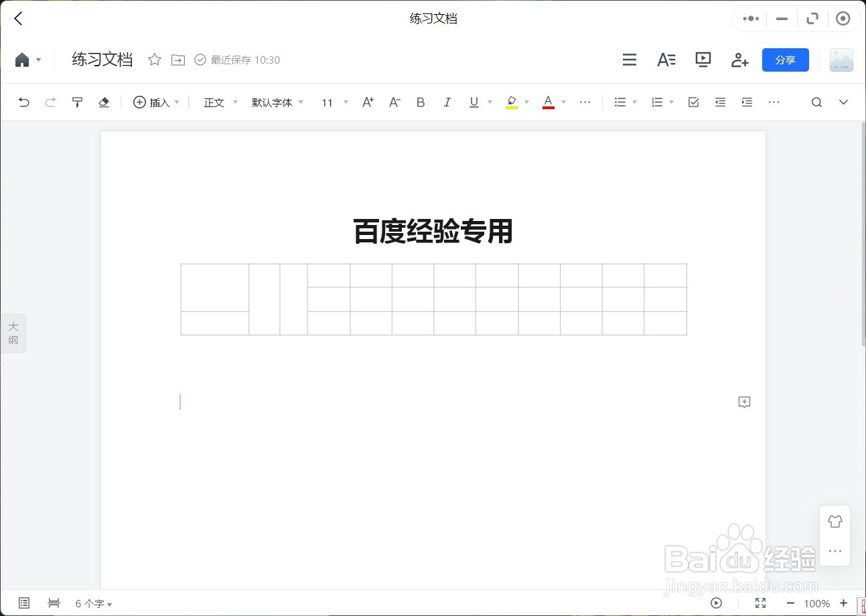Toggle italic formatting
Image resolution: width=866 pixels, height=616 pixels.
coord(447,102)
